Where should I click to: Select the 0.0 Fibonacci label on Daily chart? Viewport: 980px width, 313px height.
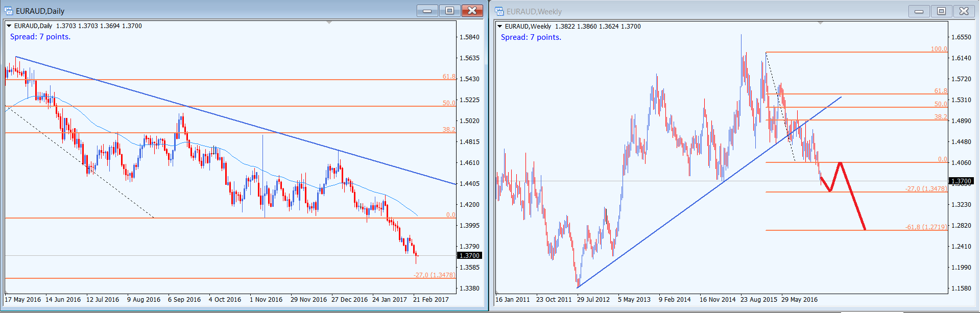pos(451,215)
